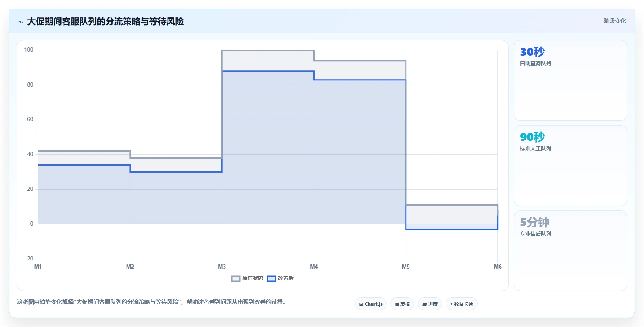Open the 90秒 标准人工队列 card
The width and height of the screenshot is (644, 327).
tap(570, 166)
